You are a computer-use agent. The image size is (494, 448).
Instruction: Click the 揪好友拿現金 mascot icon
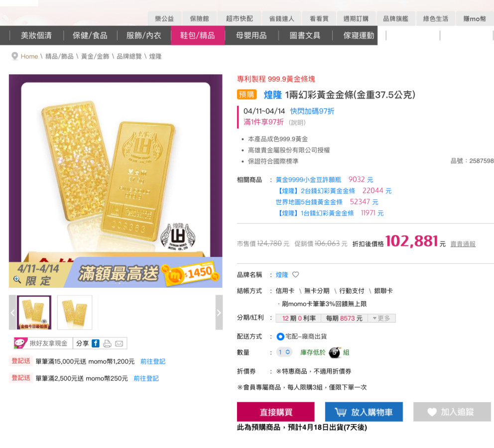20,343
